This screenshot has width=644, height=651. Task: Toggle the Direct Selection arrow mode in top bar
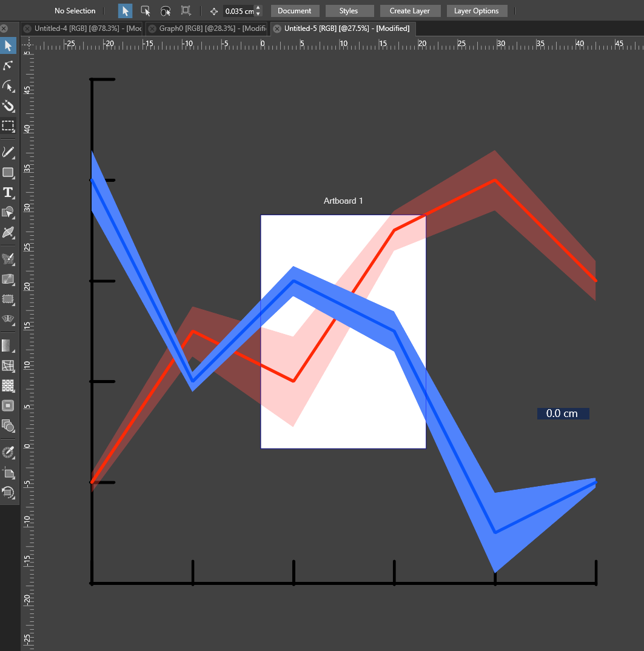pos(146,11)
